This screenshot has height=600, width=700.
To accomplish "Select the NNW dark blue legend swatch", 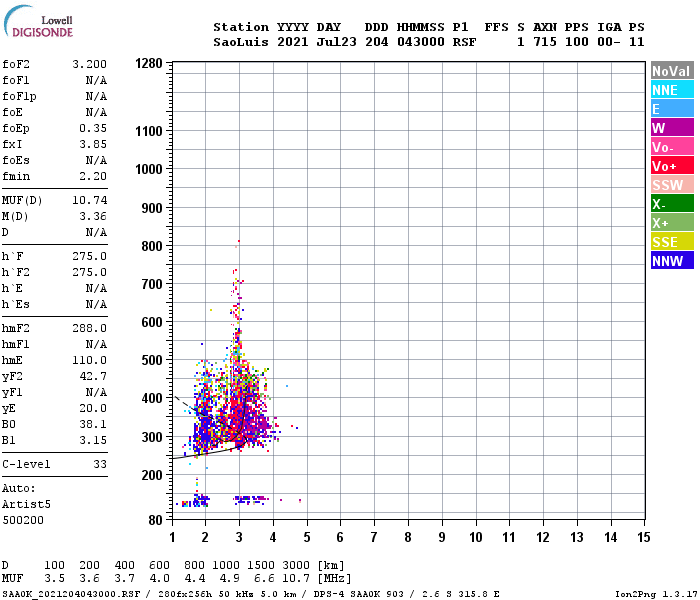I will (672, 260).
